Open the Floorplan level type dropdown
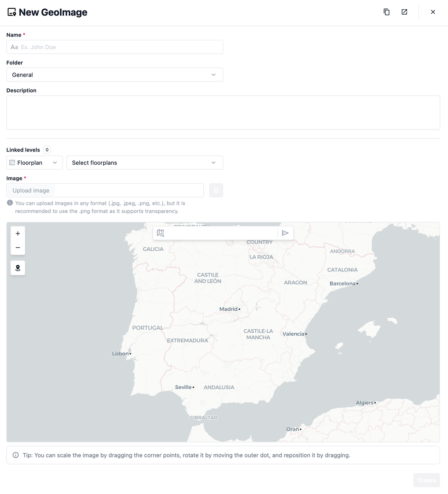Viewport: 448px width, 494px height. [x=34, y=163]
